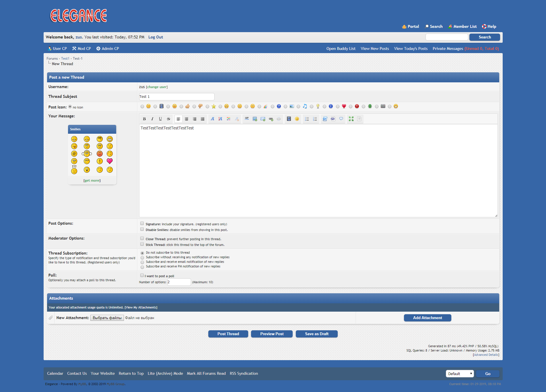The height and width of the screenshot is (392, 546).
Task: Open the font color picker
Action: [x=228, y=119]
